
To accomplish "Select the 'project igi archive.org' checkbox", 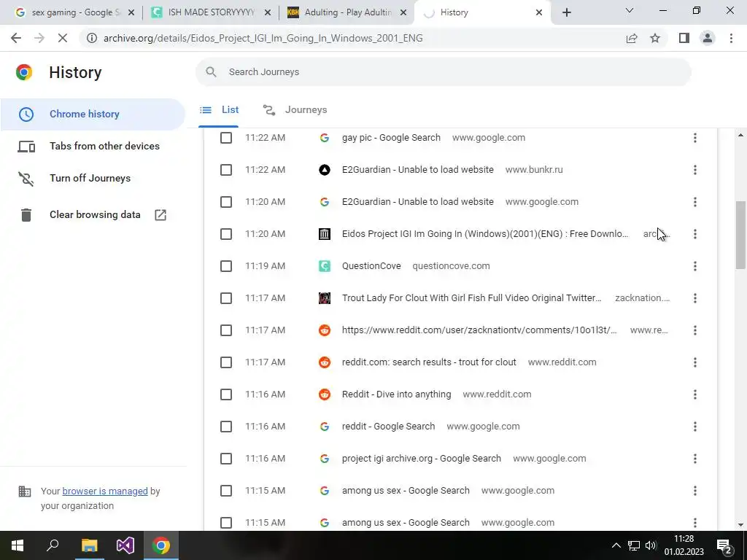I will click(226, 459).
